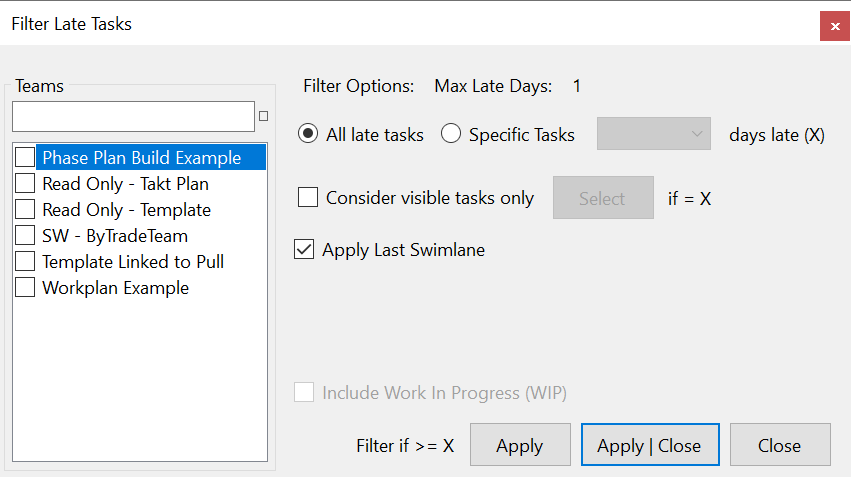Toggle Include Work In Progress (WIP)
The height and width of the screenshot is (477, 851).
point(304,392)
